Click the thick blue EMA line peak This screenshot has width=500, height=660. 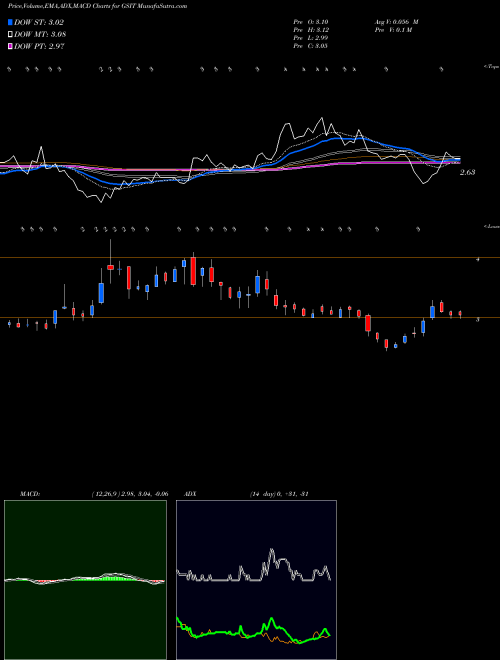(337, 138)
